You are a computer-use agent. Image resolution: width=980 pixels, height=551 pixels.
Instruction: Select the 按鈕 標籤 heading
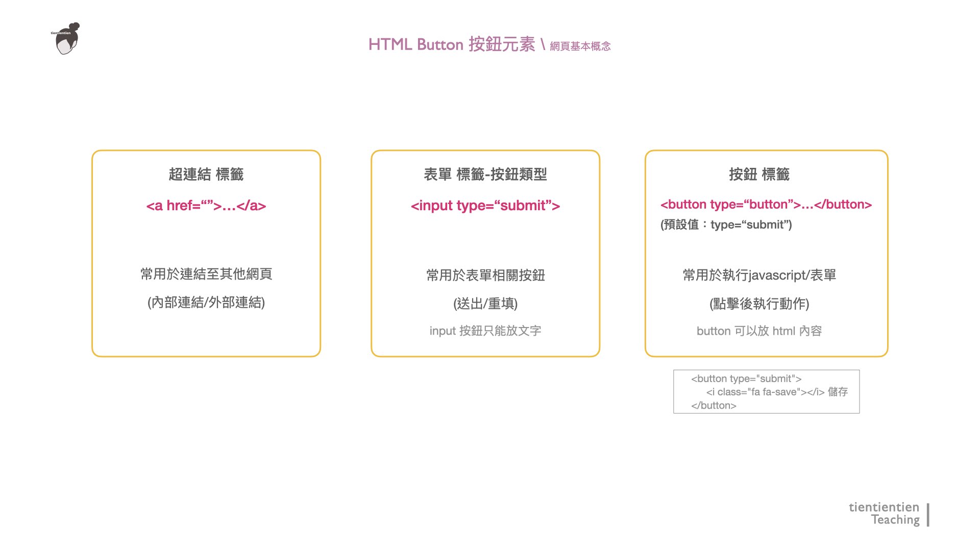[759, 174]
